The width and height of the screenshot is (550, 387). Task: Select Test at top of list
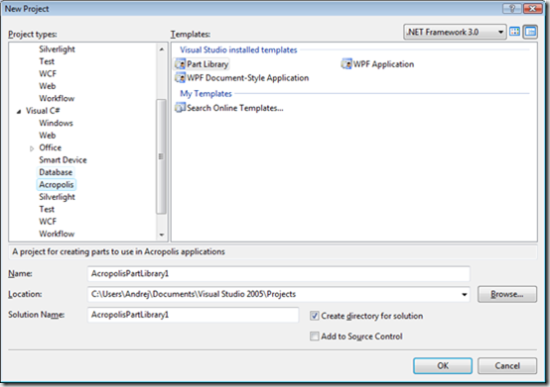pyautogui.click(x=47, y=61)
